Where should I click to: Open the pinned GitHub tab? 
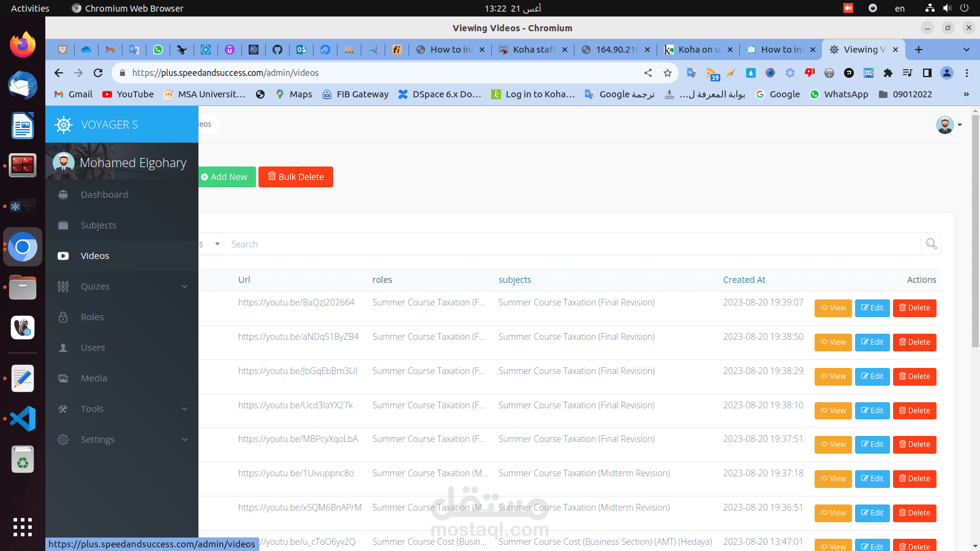point(277,50)
